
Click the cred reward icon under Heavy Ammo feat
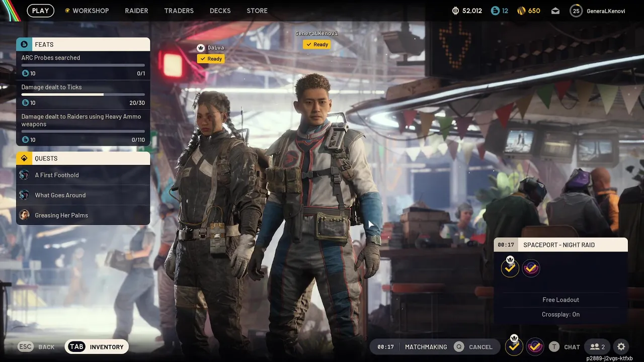coord(26,140)
